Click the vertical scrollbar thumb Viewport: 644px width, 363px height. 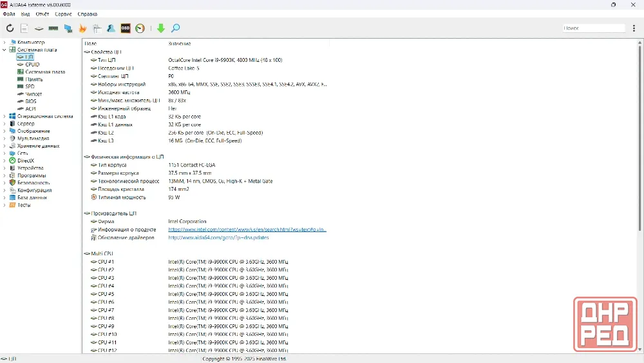point(639,138)
